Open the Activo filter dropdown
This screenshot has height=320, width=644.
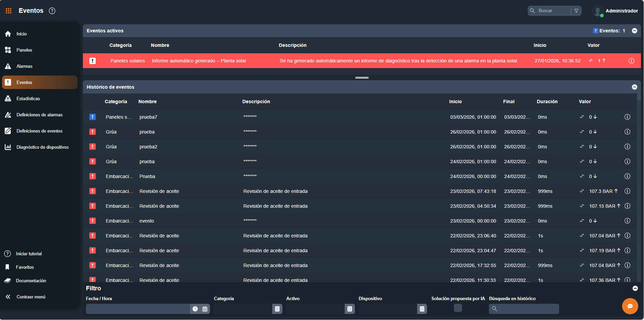click(349, 309)
